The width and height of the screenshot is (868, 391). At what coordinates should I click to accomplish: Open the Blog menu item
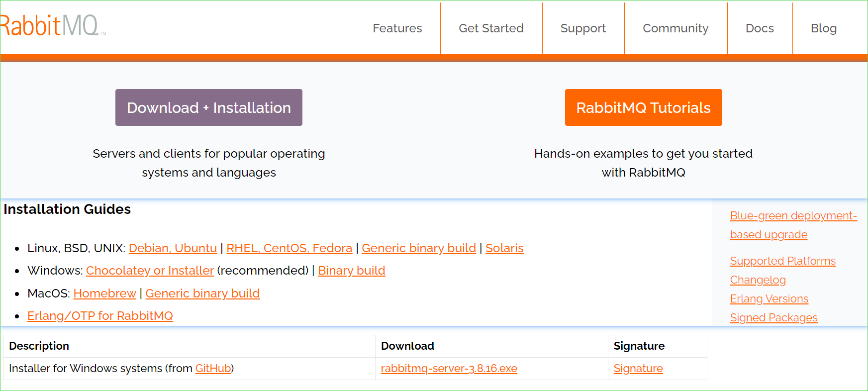click(x=824, y=28)
